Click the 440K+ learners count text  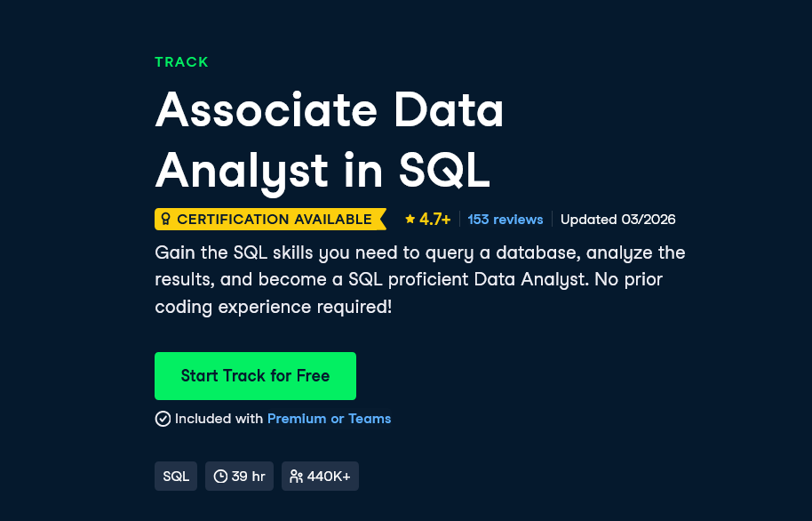329,477
